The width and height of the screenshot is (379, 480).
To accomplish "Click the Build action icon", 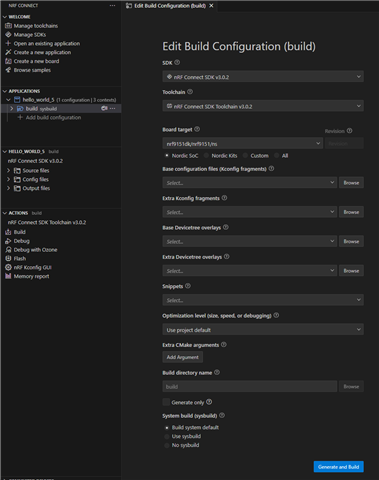I will [x=8, y=232].
